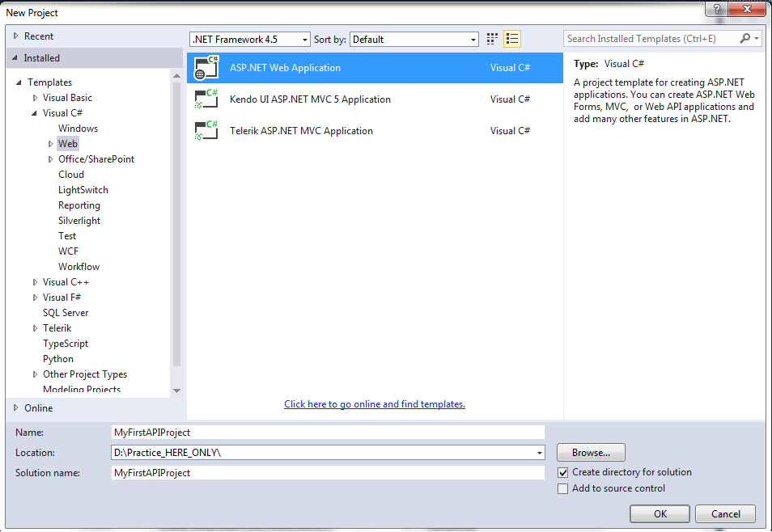Click the Kendo UI MVC 5 template icon

click(x=206, y=99)
